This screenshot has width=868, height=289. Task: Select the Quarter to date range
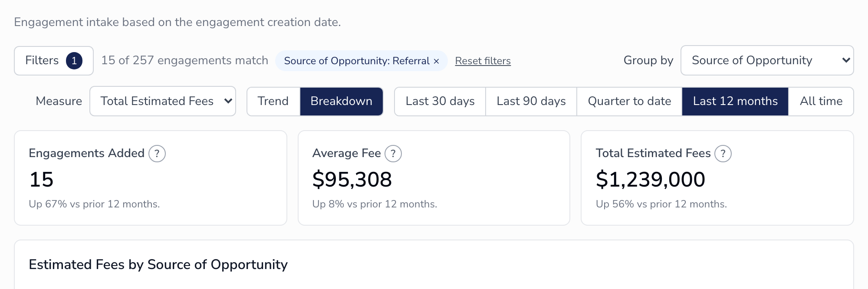pos(629,102)
